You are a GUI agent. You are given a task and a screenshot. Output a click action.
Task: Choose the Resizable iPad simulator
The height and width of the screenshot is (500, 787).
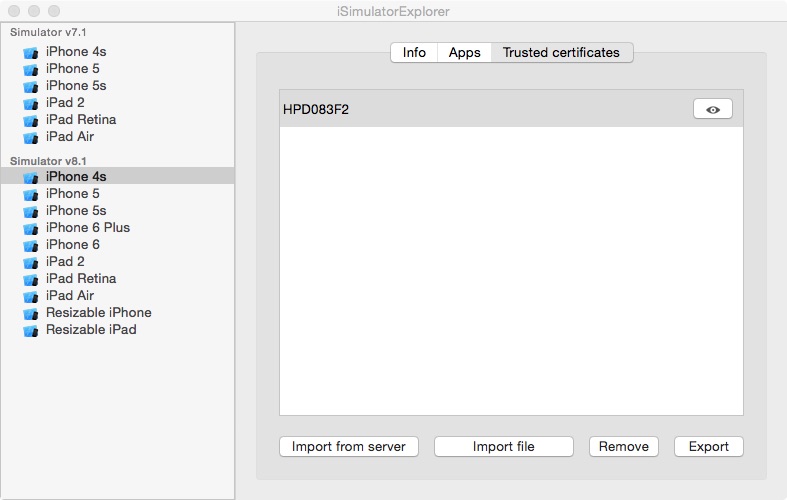tap(117, 330)
